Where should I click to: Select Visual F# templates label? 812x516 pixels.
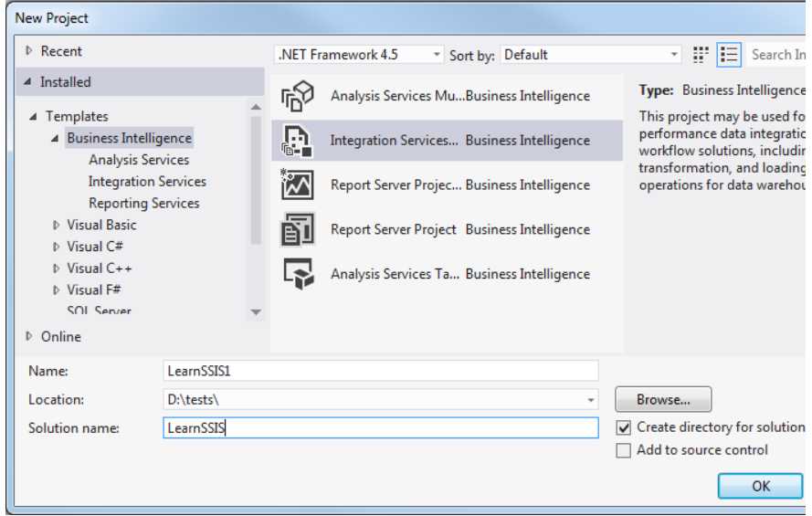pos(94,290)
